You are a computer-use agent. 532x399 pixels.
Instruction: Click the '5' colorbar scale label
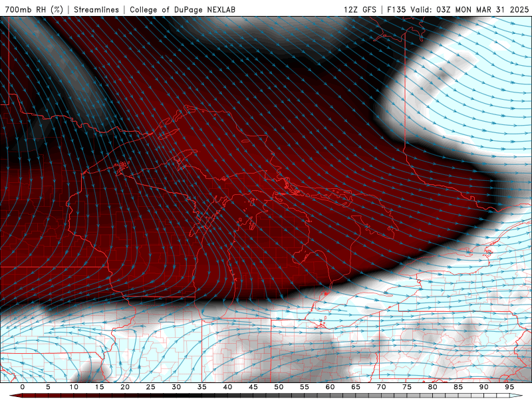(x=48, y=387)
